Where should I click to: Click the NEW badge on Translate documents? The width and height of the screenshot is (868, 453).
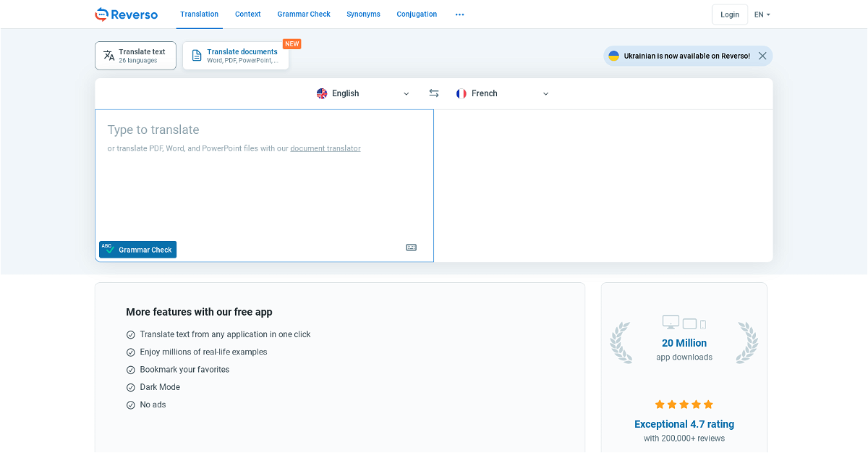(x=292, y=44)
